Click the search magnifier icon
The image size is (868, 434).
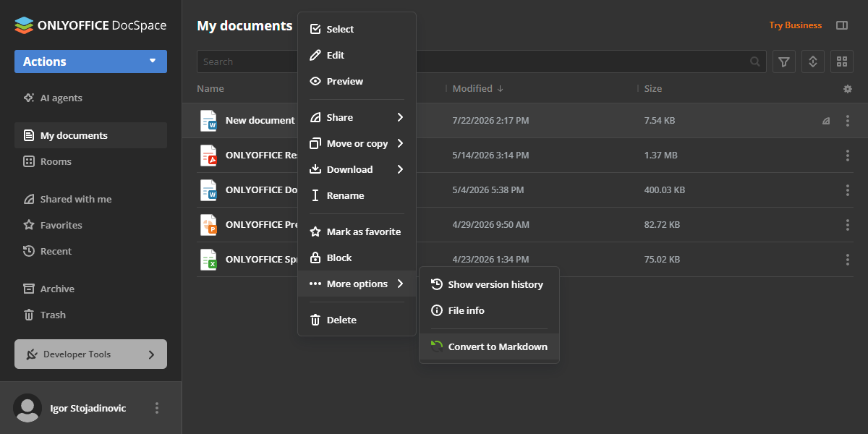tap(755, 61)
